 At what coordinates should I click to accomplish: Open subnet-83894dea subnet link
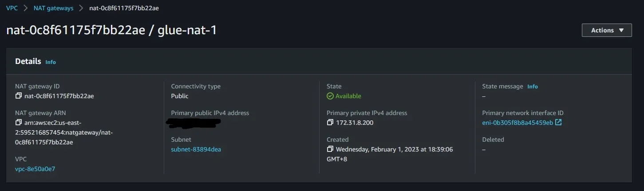[196, 149]
